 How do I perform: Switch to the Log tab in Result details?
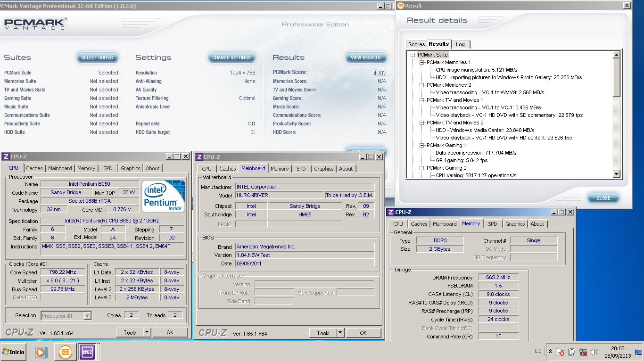[x=460, y=44]
